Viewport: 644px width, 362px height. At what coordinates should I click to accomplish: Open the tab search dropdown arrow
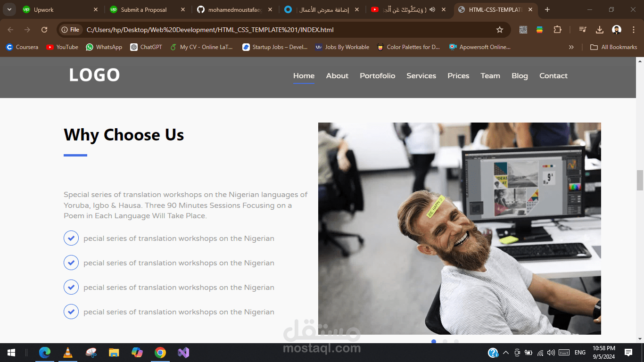coord(9,9)
